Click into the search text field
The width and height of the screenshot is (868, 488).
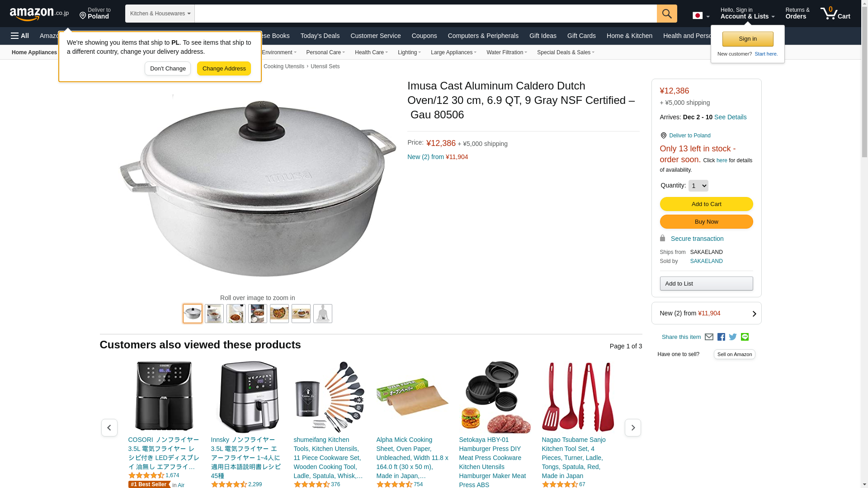click(x=425, y=14)
